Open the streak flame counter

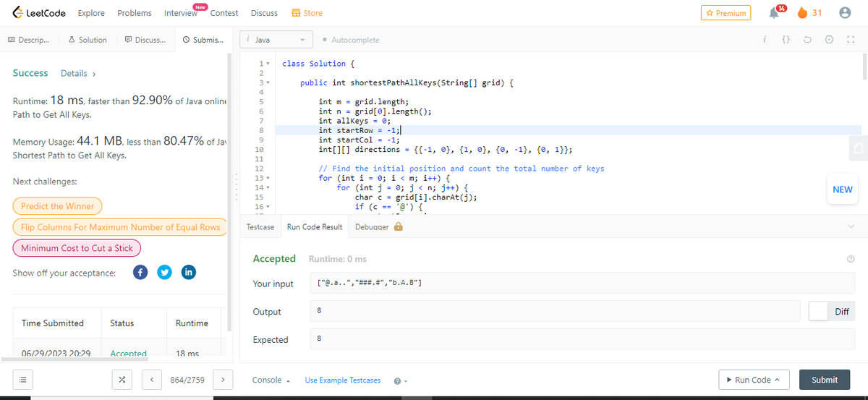coord(810,13)
